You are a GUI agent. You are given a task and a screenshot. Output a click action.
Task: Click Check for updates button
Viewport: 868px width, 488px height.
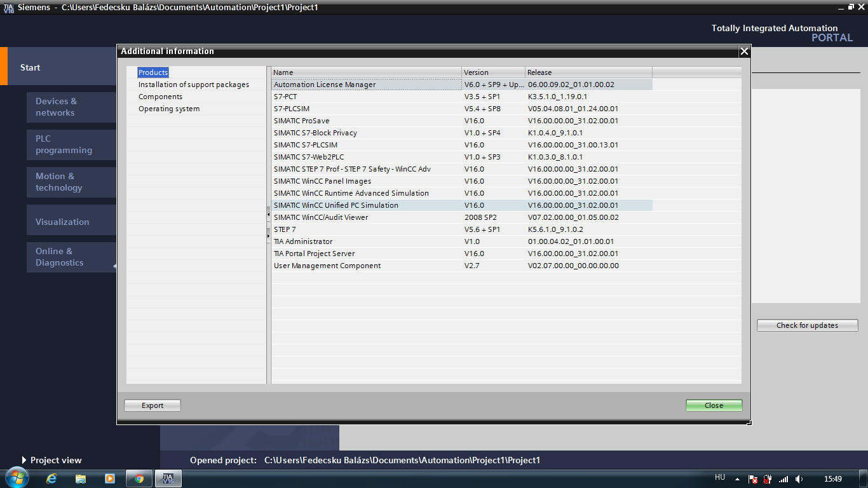(x=807, y=325)
